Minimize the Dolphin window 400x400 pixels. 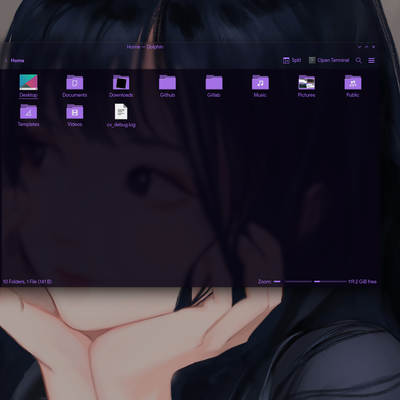(359, 47)
